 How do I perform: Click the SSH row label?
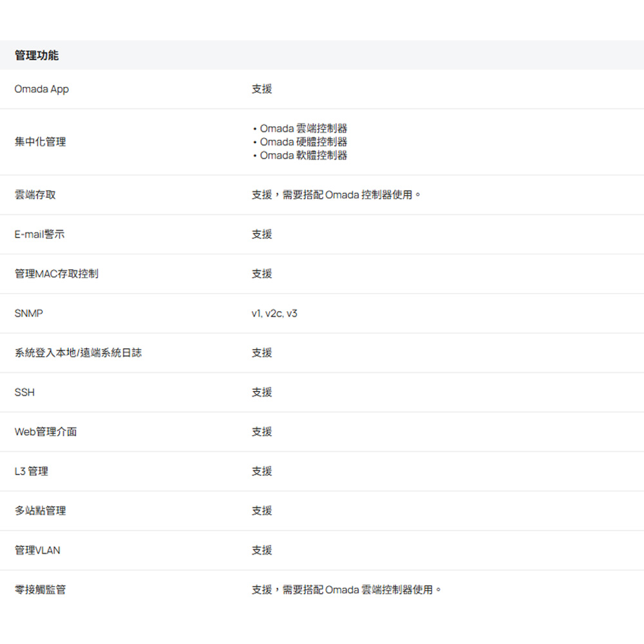pos(24,392)
